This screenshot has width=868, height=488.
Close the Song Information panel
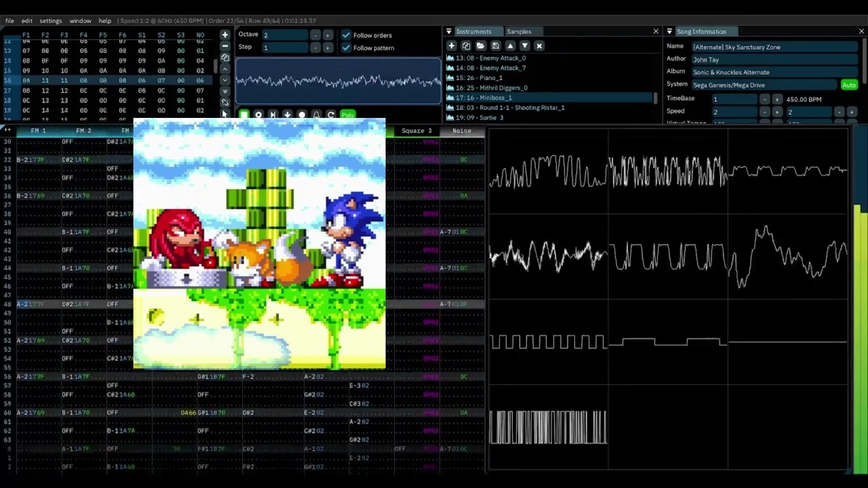(861, 31)
